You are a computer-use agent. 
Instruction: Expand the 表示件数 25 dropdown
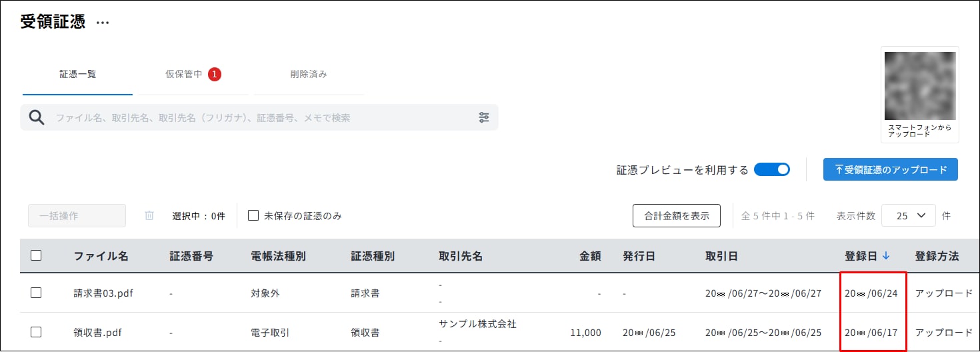908,215
